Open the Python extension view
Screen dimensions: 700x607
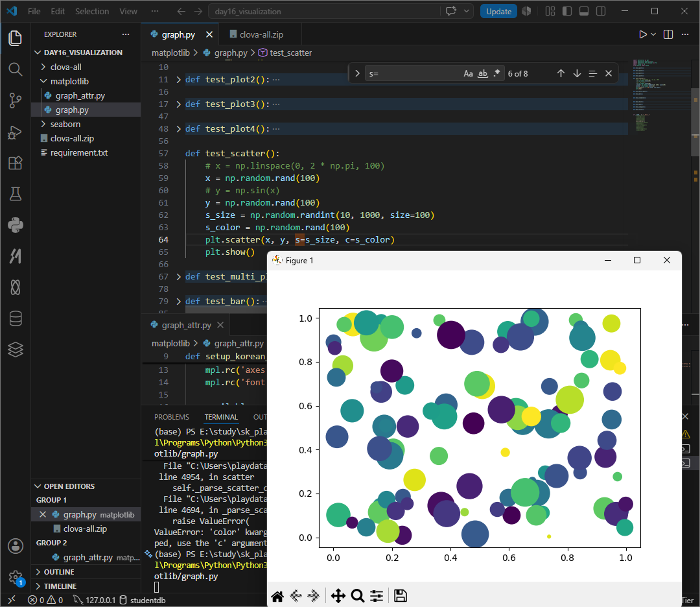[x=15, y=225]
